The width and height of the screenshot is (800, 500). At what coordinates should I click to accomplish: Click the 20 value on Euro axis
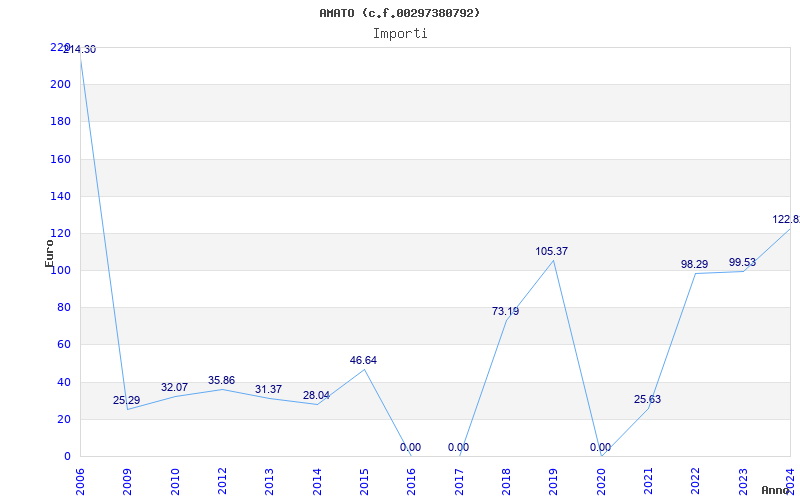(x=63, y=419)
